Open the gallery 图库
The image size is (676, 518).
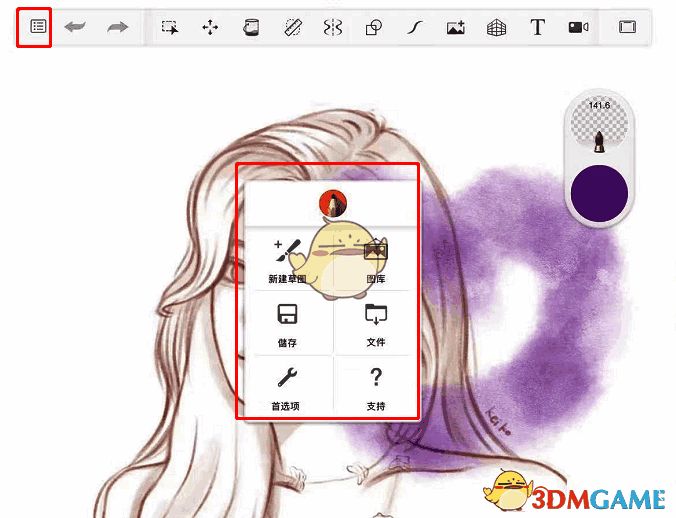376,261
